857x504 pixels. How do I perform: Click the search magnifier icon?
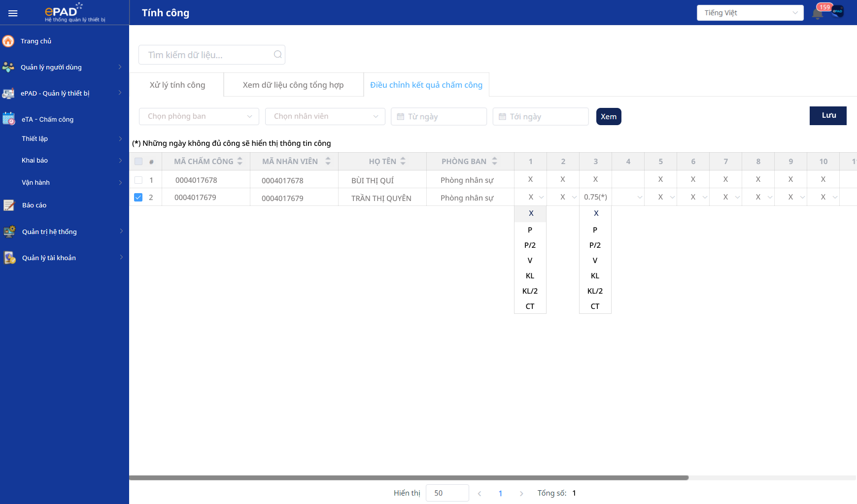(x=278, y=55)
